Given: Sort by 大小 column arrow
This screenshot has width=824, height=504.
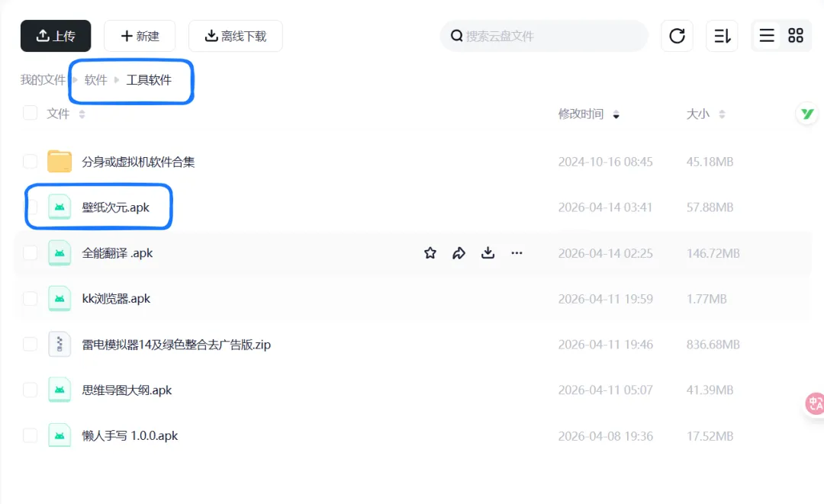Looking at the screenshot, I should pos(722,114).
